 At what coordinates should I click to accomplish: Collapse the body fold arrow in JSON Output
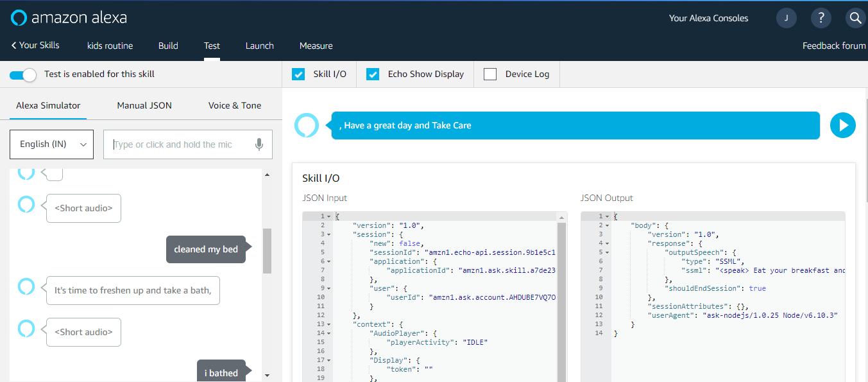pos(607,225)
